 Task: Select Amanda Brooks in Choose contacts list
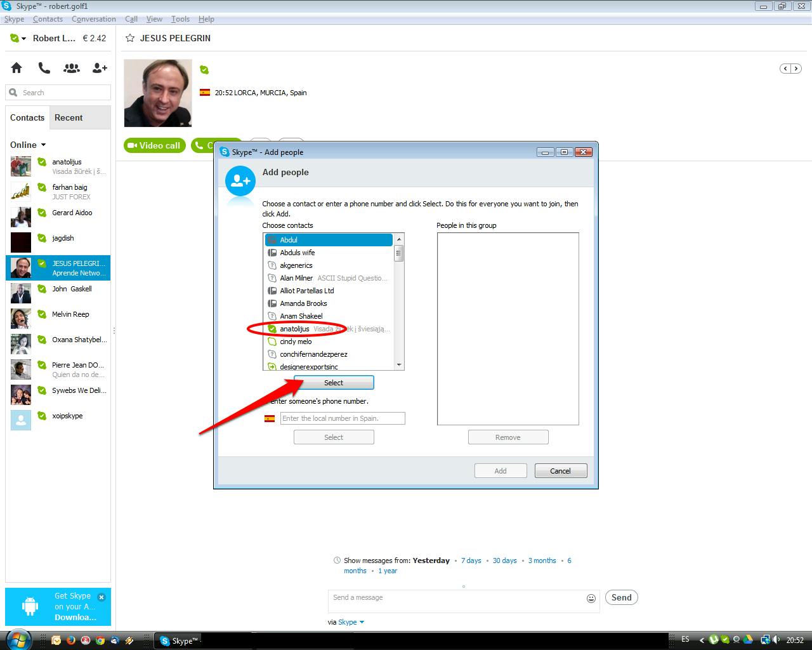(x=329, y=303)
